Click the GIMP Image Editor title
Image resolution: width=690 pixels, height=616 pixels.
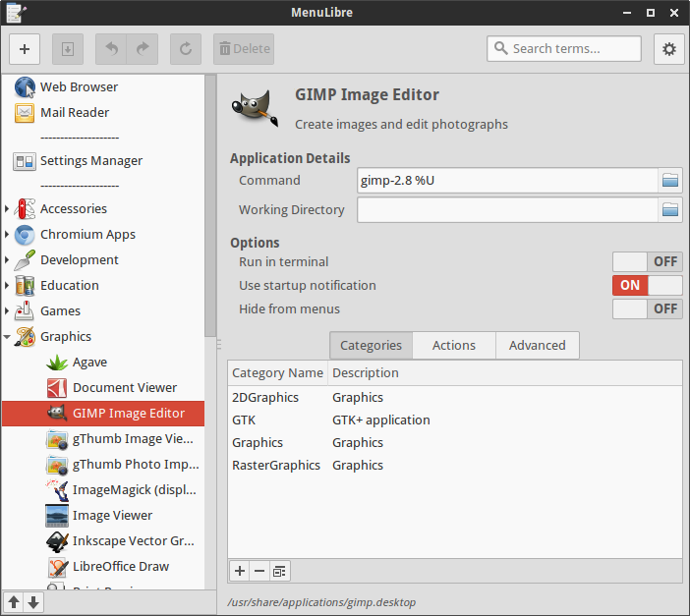pos(367,95)
